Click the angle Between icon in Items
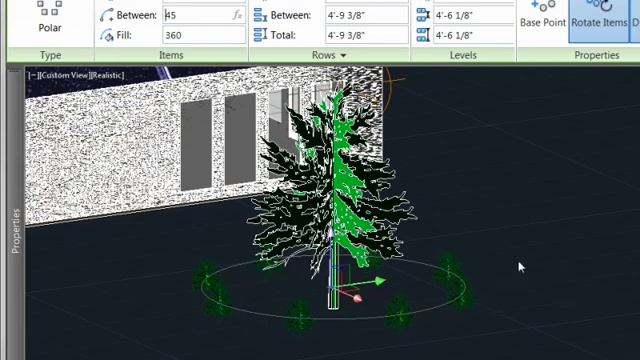Viewport: 640px width, 360px height. point(107,15)
